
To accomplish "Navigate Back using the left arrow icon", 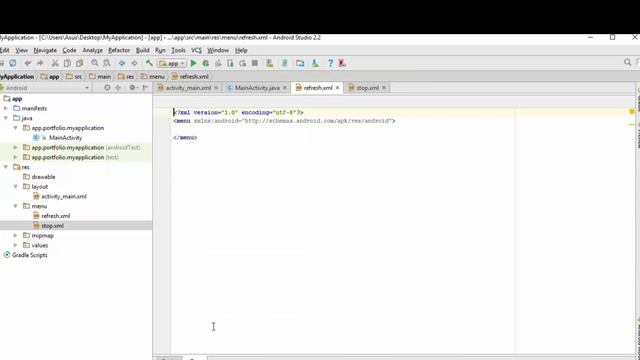I will click(x=122, y=63).
